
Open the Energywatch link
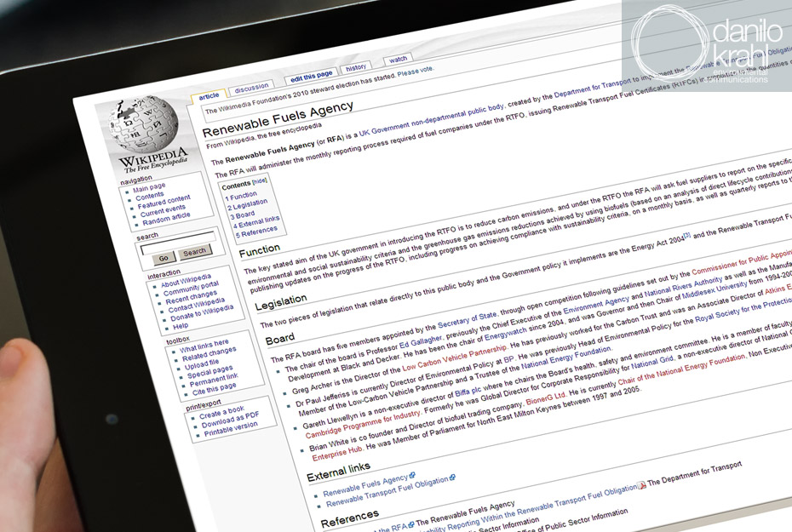(506, 334)
